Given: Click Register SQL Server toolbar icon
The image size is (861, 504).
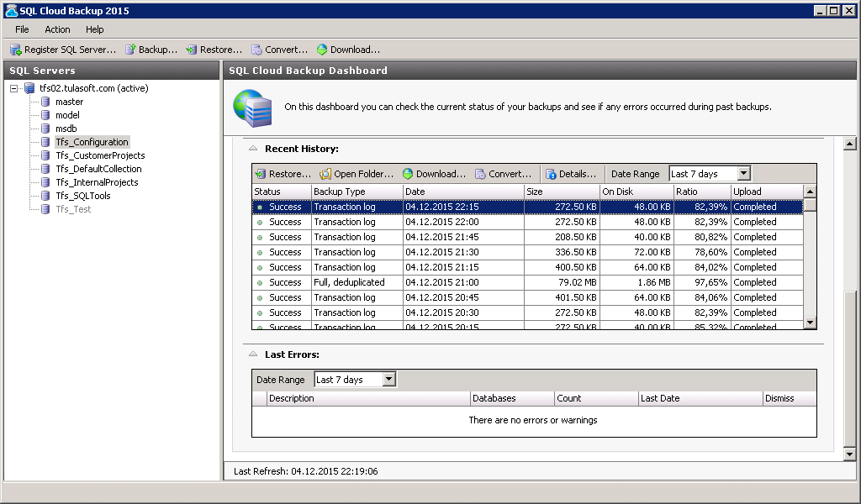Looking at the screenshot, I should coord(15,50).
